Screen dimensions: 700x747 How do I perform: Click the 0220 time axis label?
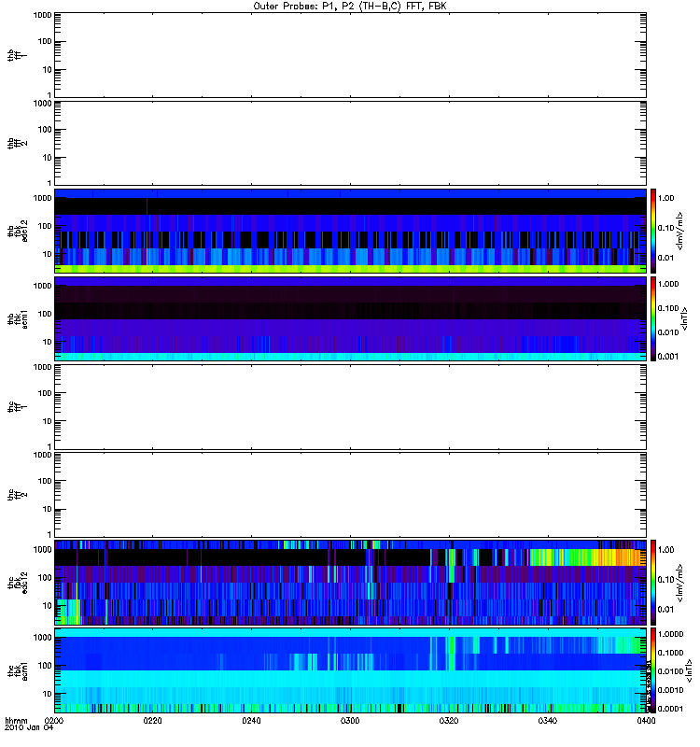[x=152, y=720]
